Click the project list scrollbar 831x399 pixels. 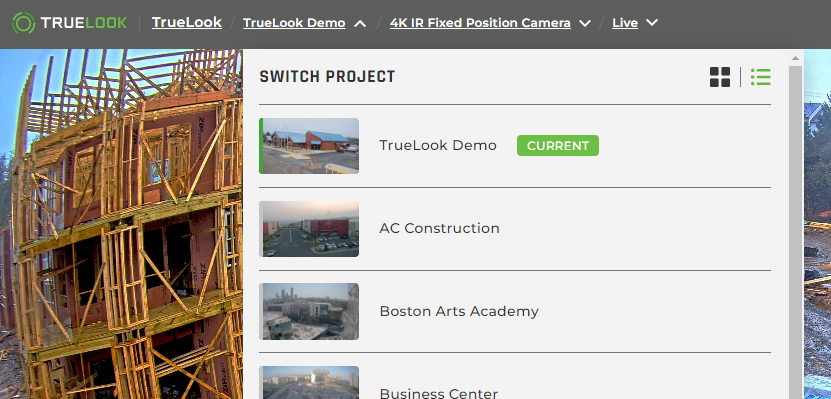tap(795, 232)
